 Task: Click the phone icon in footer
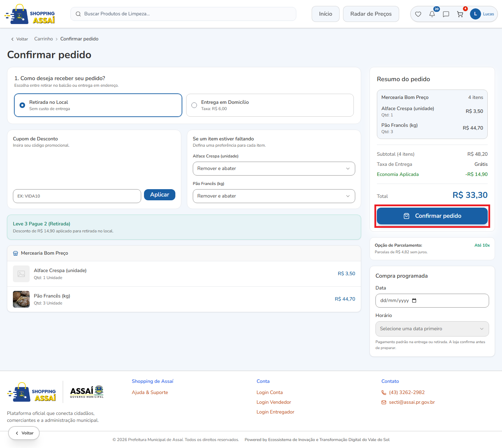point(384,393)
